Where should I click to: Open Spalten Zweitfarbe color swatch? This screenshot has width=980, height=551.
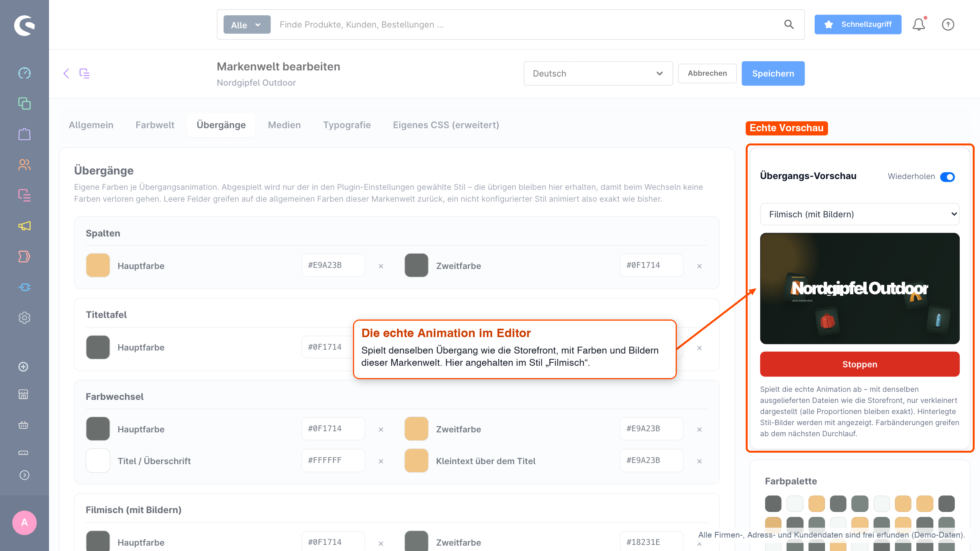pos(416,265)
